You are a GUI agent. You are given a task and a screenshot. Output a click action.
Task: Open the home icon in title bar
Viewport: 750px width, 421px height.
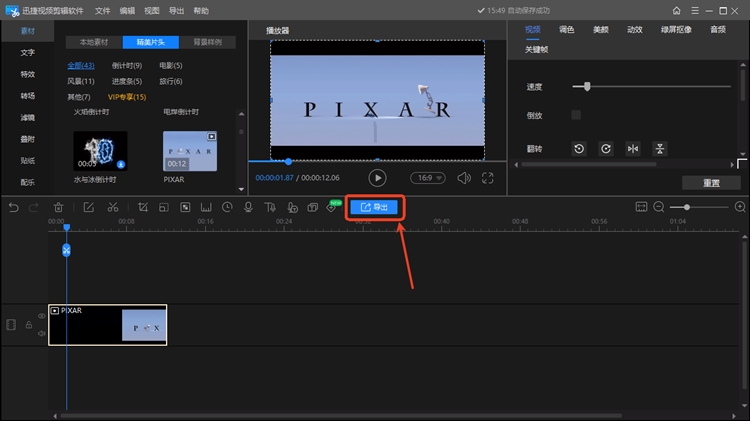pyautogui.click(x=676, y=11)
